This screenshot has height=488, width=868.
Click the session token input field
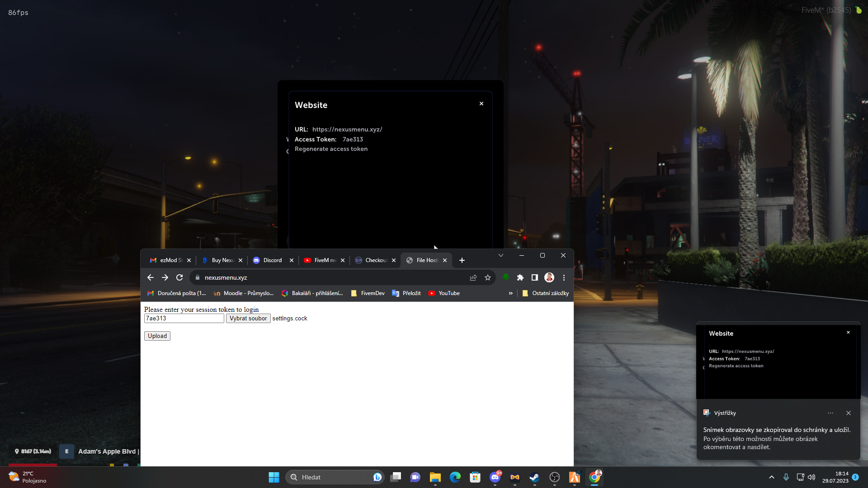point(184,318)
